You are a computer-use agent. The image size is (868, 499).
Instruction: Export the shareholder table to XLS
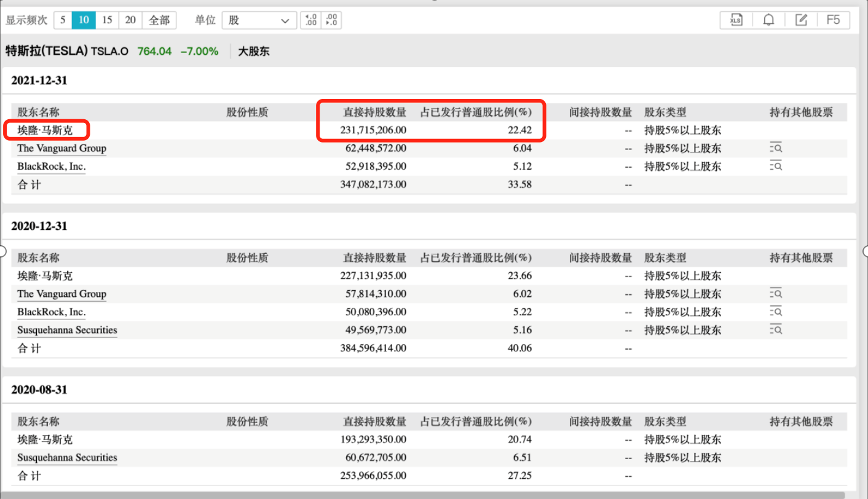coord(736,20)
